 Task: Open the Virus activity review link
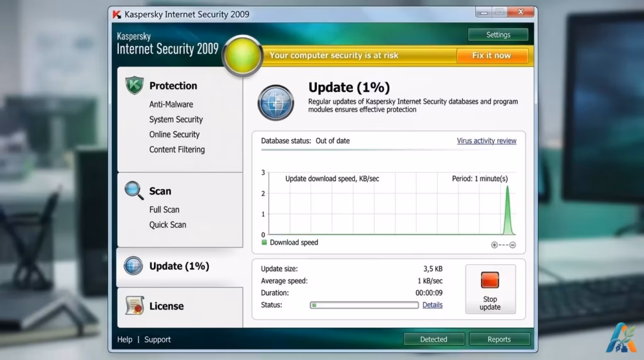point(486,140)
